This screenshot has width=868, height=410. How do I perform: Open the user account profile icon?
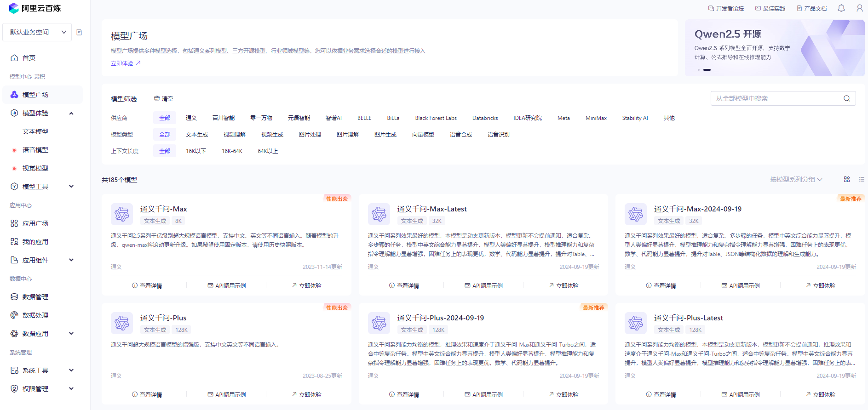tap(859, 8)
